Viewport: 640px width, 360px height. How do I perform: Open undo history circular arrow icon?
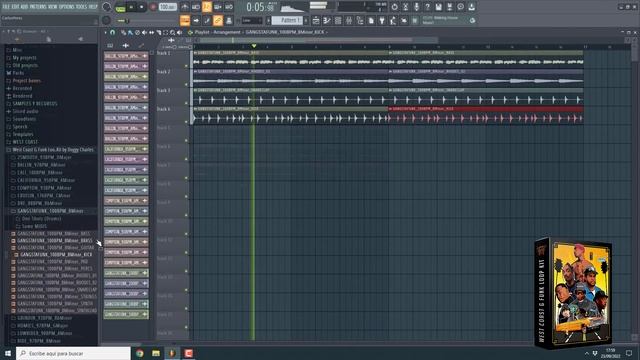tap(394, 7)
